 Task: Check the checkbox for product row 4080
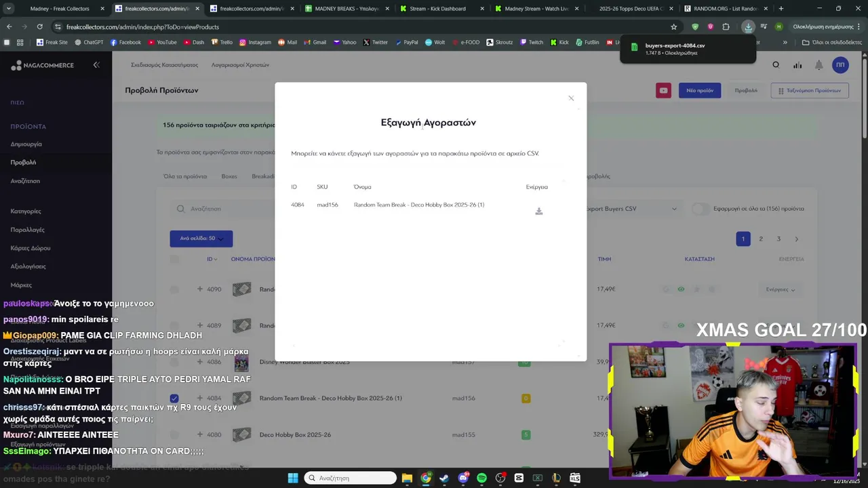(174, 434)
